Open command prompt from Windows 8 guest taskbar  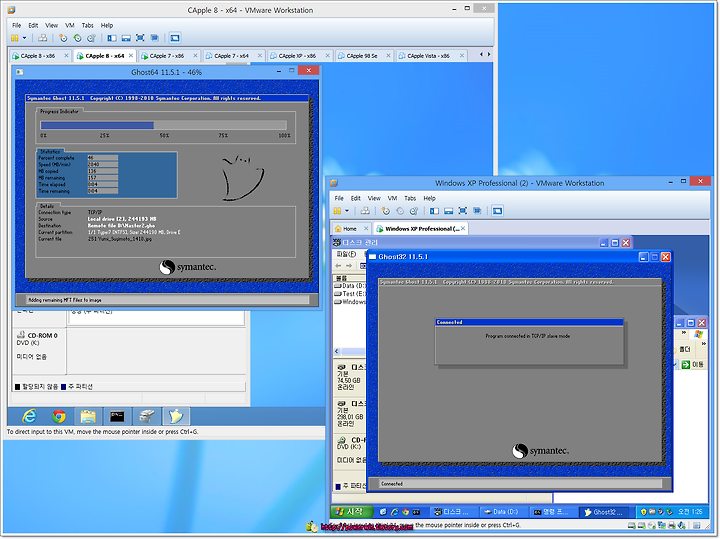point(117,416)
